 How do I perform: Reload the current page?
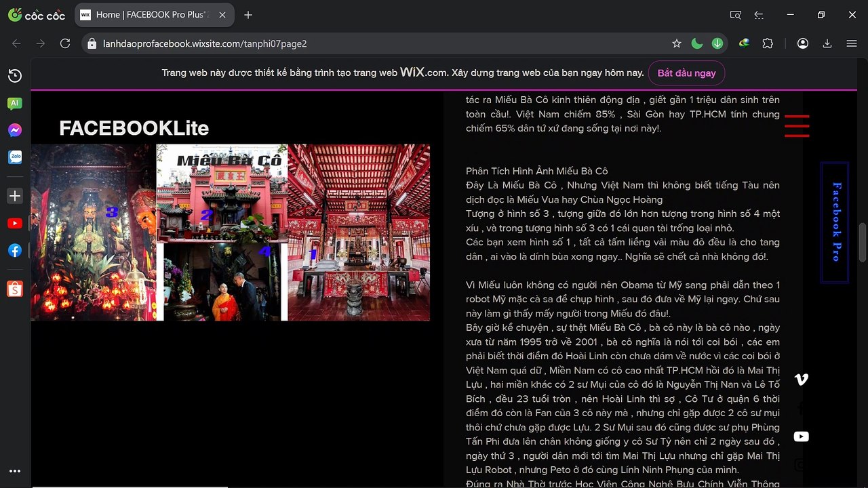tap(65, 43)
